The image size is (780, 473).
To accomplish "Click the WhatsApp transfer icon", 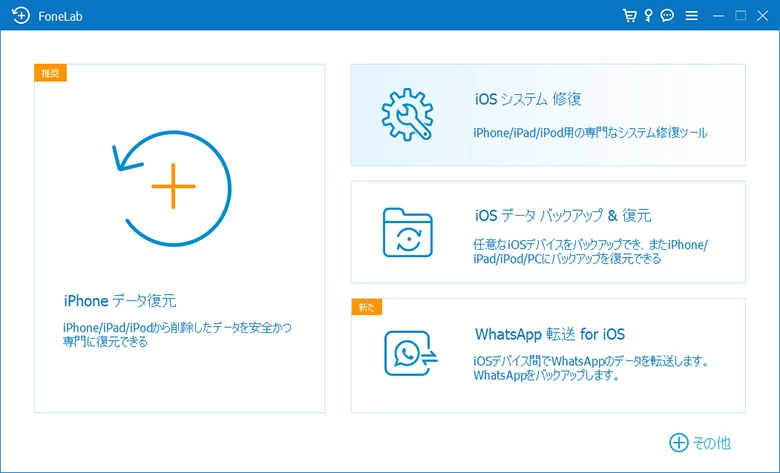I will pos(407,352).
